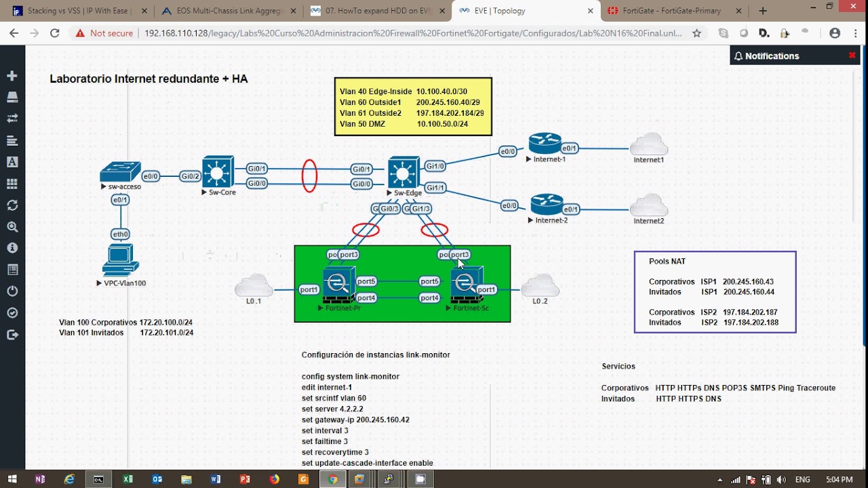
Task: Click the Add an object plus icon
Action: 12,76
